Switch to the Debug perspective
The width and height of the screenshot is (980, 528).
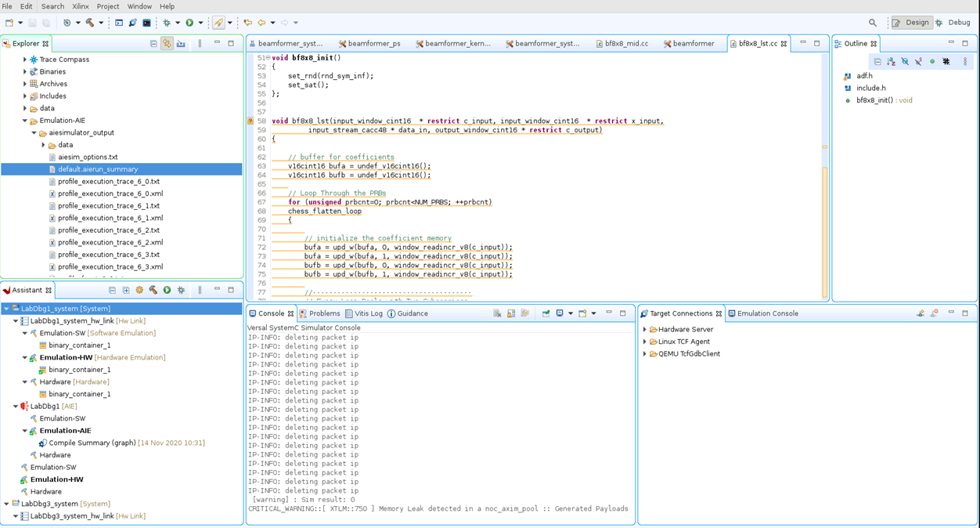[x=953, y=23]
